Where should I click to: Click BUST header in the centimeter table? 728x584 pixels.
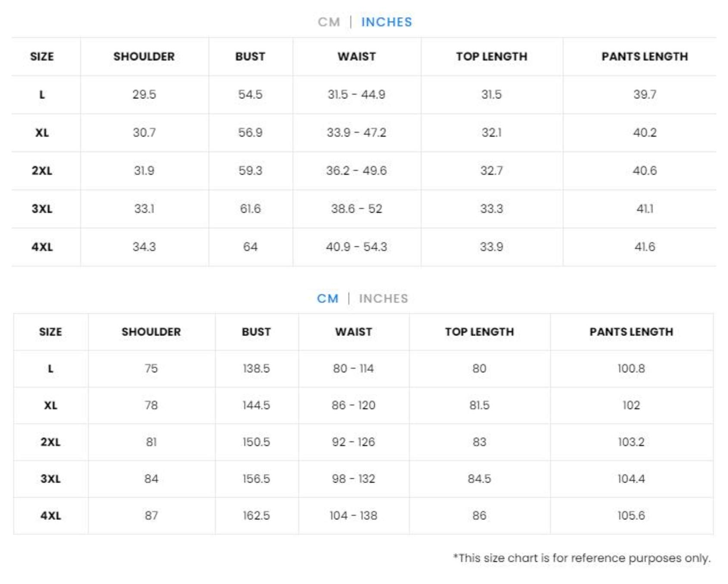tap(256, 332)
